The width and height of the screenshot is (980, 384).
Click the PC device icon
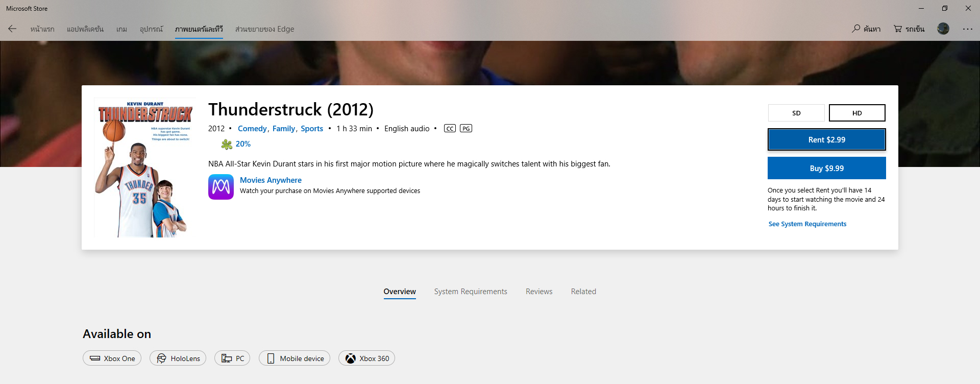227,358
